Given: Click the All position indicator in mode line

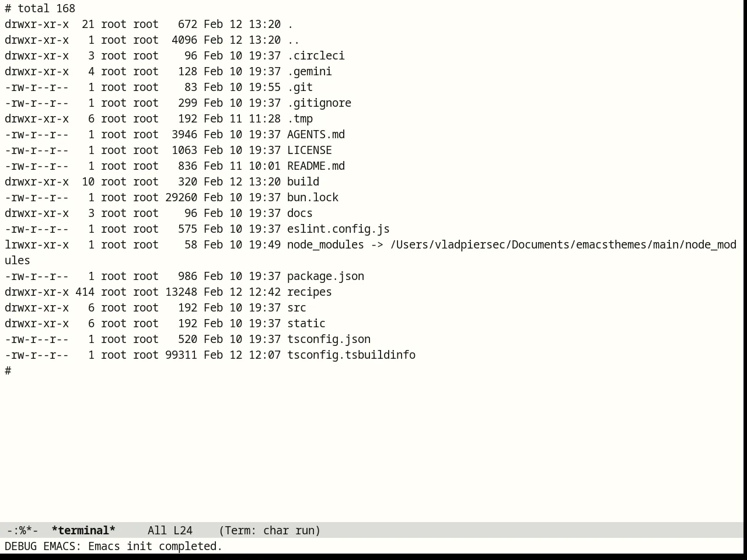Looking at the screenshot, I should click(157, 530).
